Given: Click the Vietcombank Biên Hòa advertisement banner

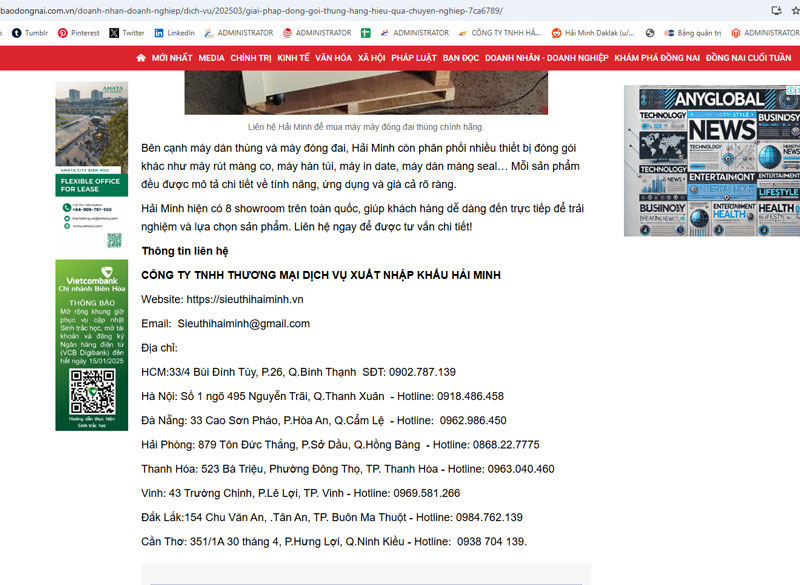Looking at the screenshot, I should pos(91,345).
